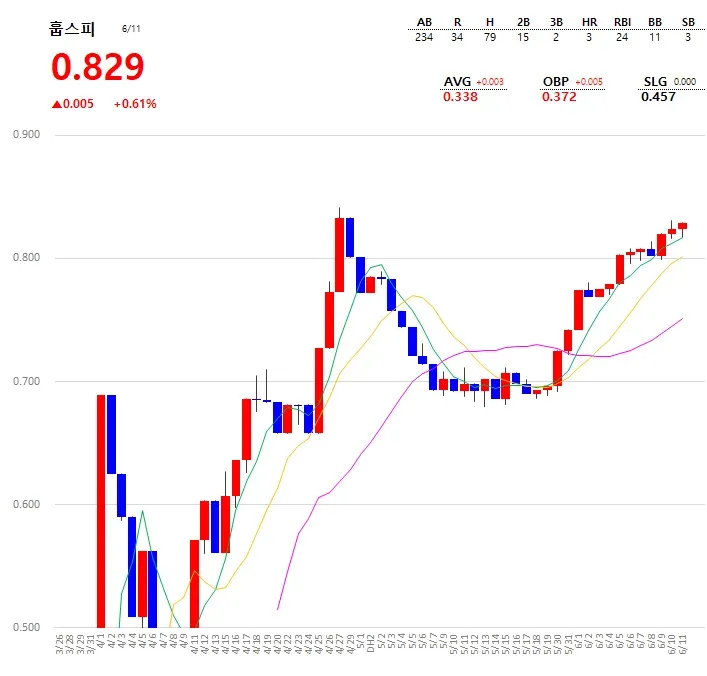Click the AVG change +0.003
The height and width of the screenshot is (676, 707).
tap(490, 82)
